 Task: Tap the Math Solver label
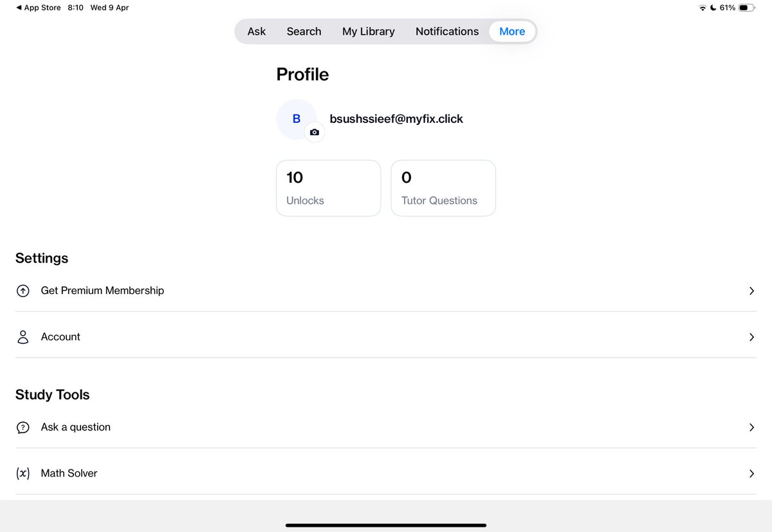69,473
